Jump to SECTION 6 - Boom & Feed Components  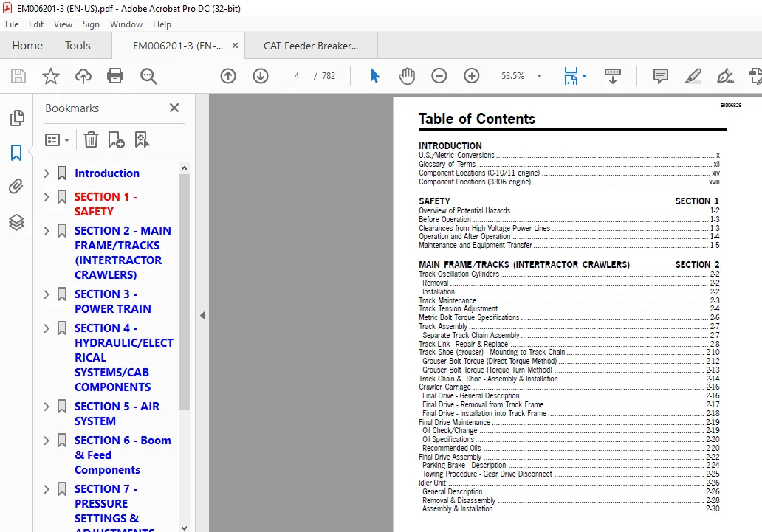pos(123,455)
